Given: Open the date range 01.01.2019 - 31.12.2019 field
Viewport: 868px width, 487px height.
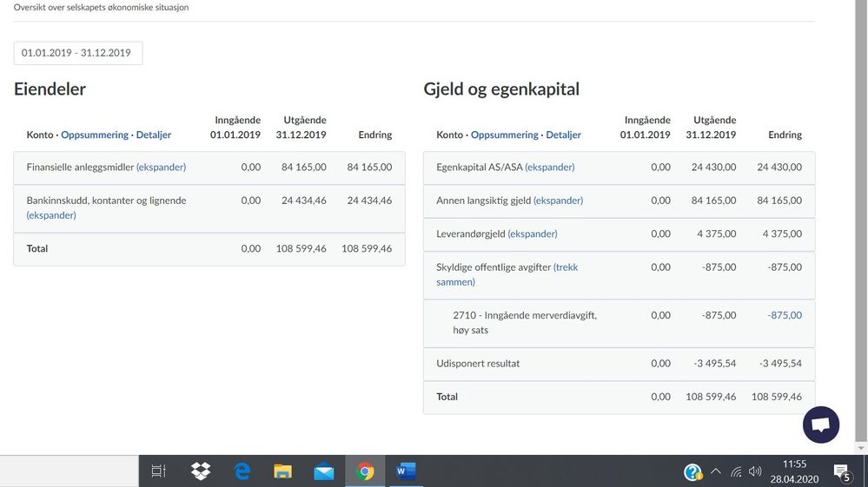Looking at the screenshot, I should click(78, 53).
